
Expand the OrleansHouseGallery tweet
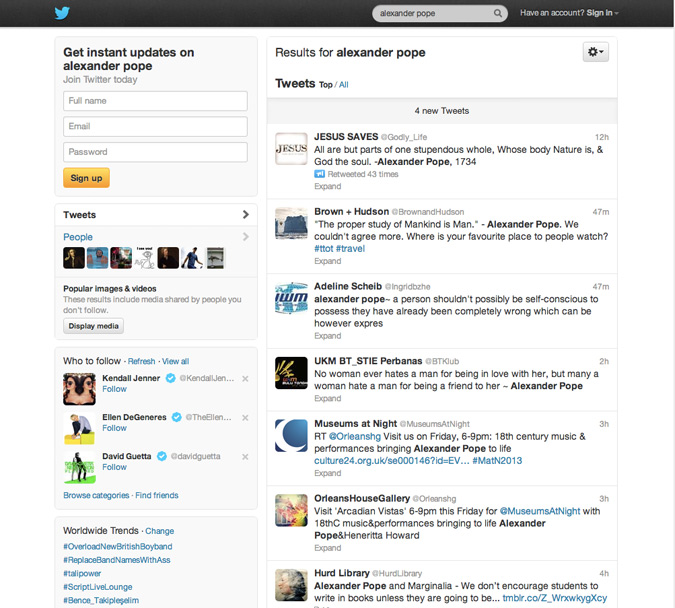328,548
